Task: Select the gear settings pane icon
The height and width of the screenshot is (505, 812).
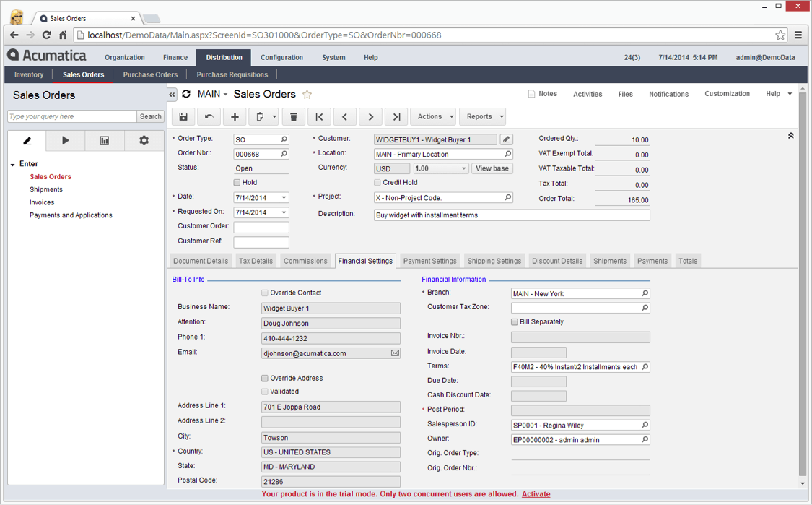Action: 144,140
